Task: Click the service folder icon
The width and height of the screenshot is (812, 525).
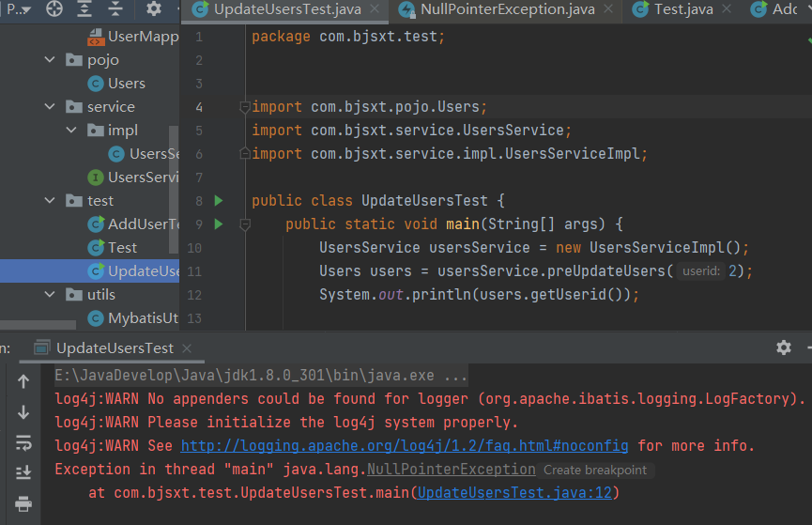Action: [x=74, y=107]
